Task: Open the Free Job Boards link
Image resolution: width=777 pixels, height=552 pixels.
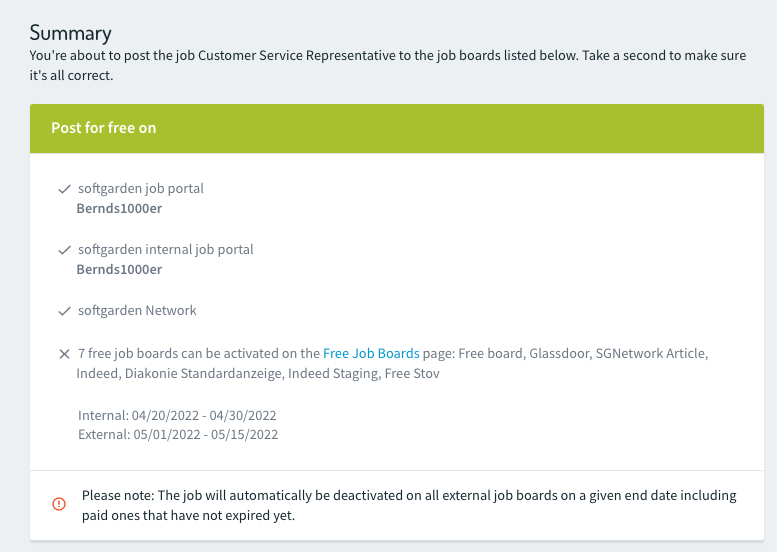Action: pyautogui.click(x=371, y=353)
